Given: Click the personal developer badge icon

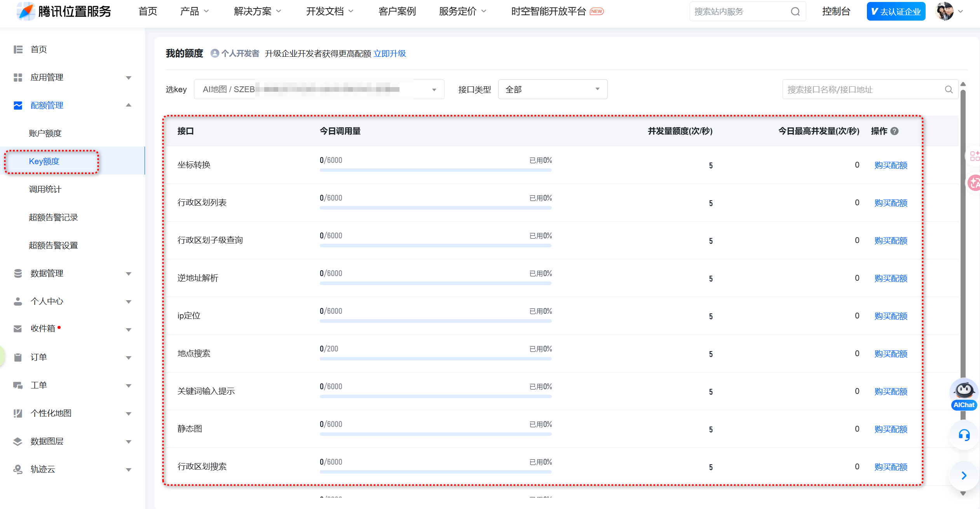Looking at the screenshot, I should click(x=215, y=53).
